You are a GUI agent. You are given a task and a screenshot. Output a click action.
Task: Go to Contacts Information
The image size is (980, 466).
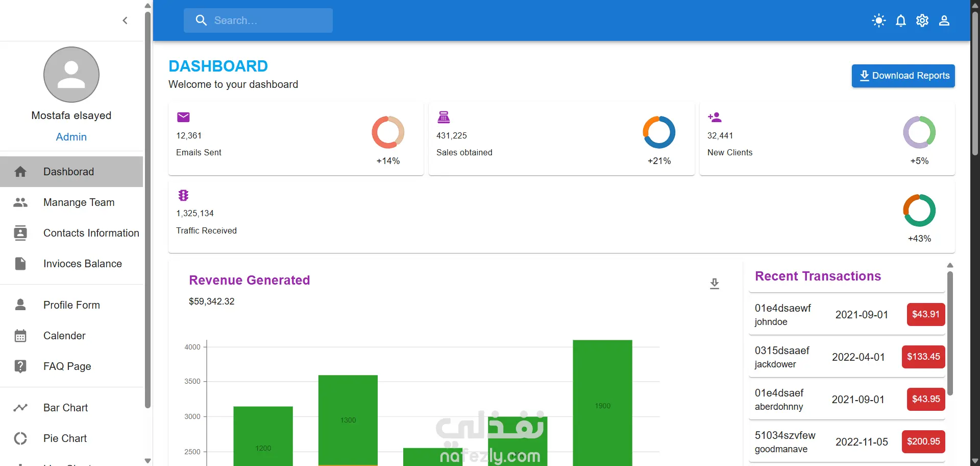click(71, 233)
